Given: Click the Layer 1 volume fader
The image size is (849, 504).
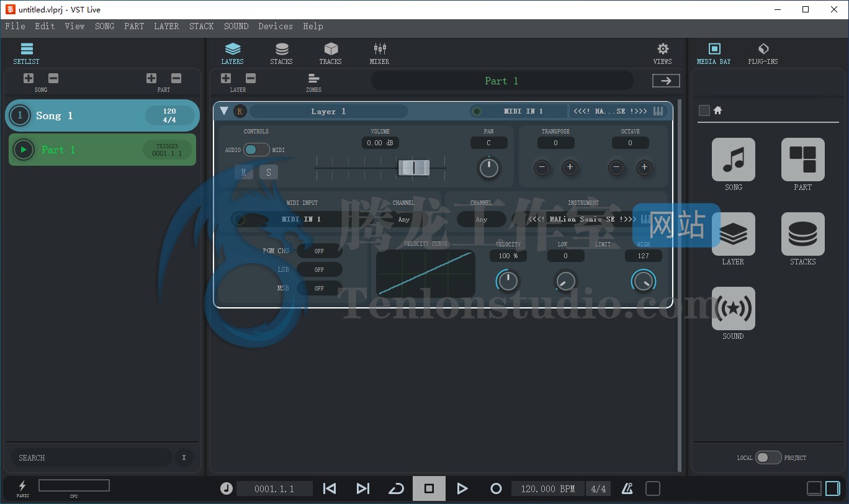Looking at the screenshot, I should coord(414,167).
